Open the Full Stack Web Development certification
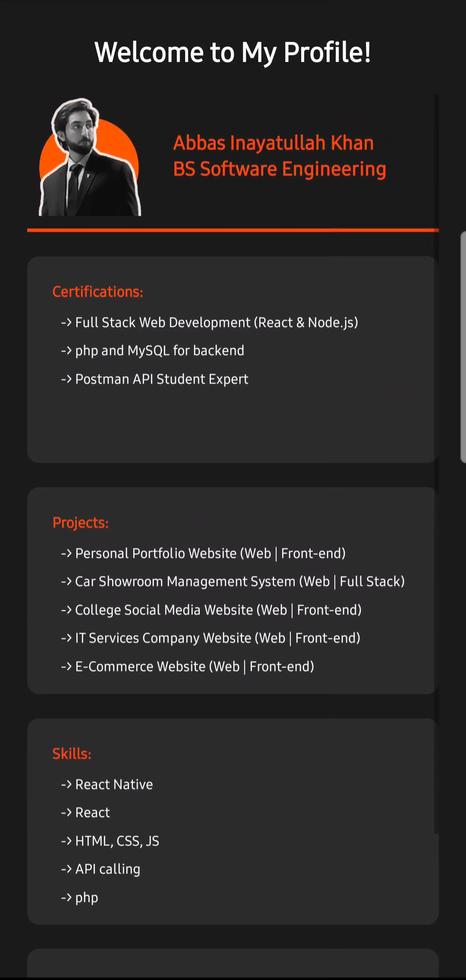The image size is (466, 980). [216, 322]
